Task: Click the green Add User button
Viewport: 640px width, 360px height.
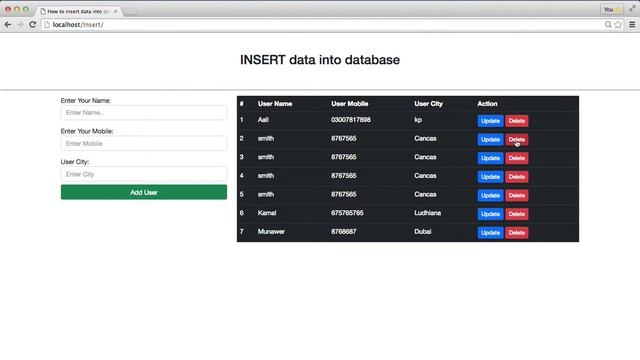Action: (144, 192)
